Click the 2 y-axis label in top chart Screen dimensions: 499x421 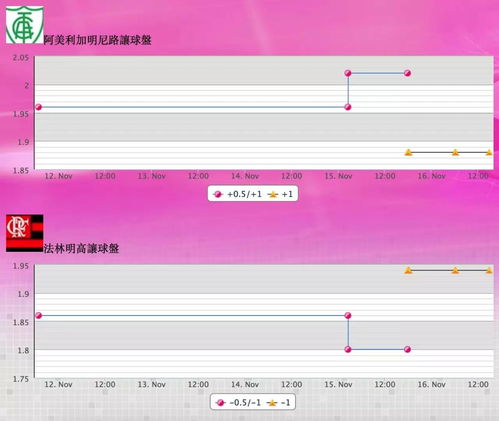26,85
